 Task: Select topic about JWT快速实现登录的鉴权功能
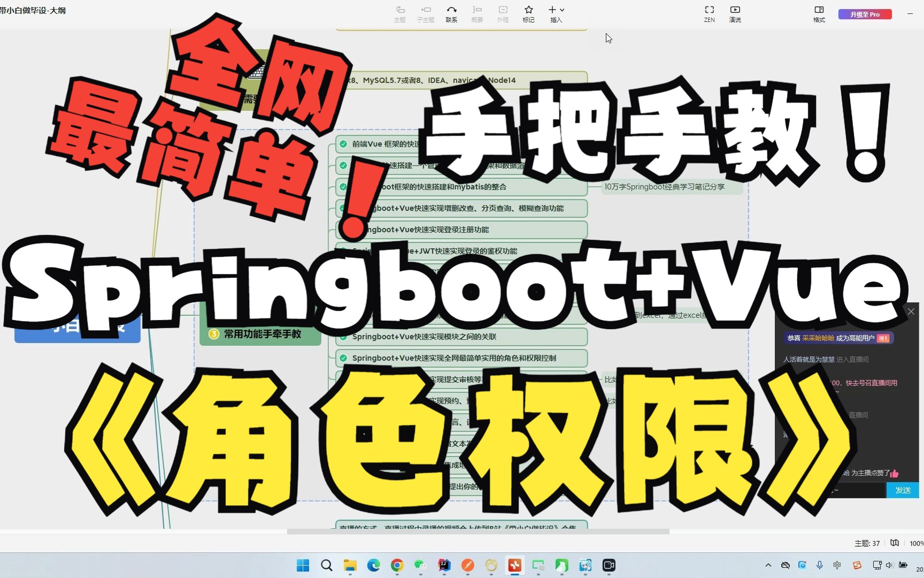tap(461, 251)
